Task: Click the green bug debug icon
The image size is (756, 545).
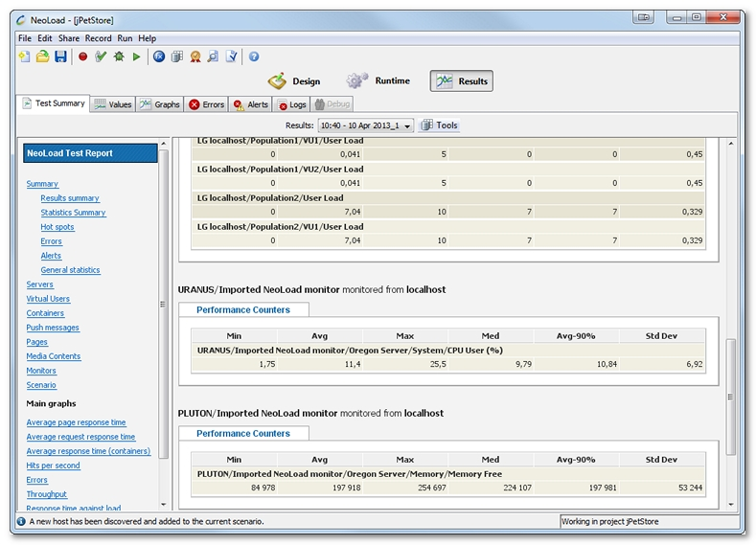Action: coord(119,57)
